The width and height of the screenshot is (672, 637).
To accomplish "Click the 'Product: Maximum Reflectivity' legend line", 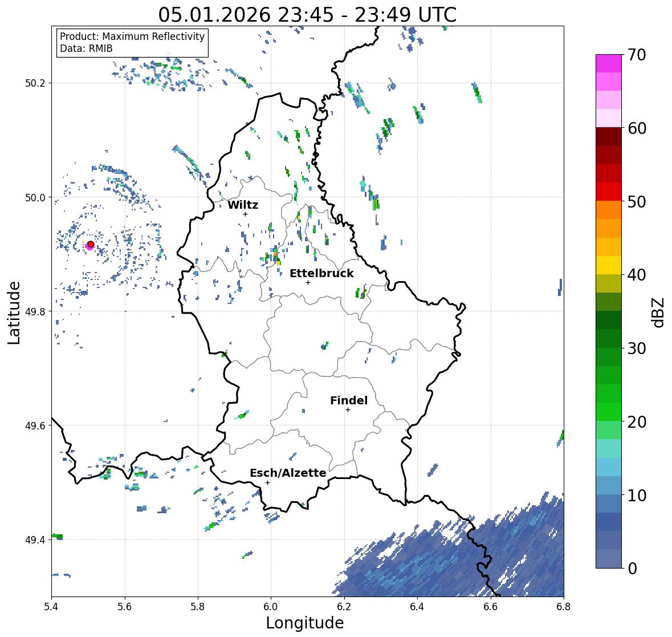I will coord(132,36).
